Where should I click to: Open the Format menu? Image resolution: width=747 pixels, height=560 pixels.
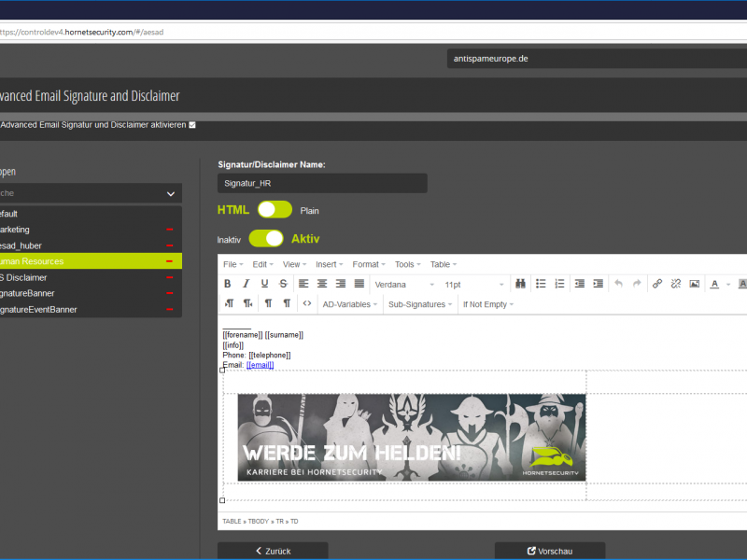pyautogui.click(x=369, y=264)
